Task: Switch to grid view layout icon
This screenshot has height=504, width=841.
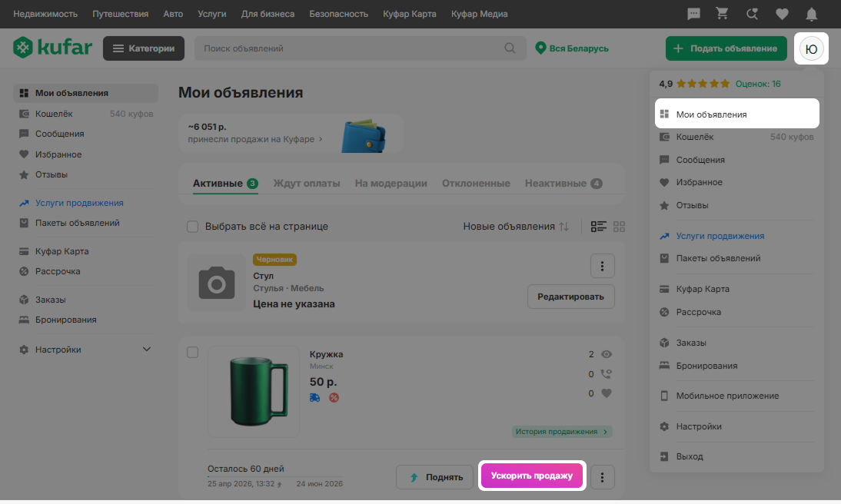Action: point(619,227)
